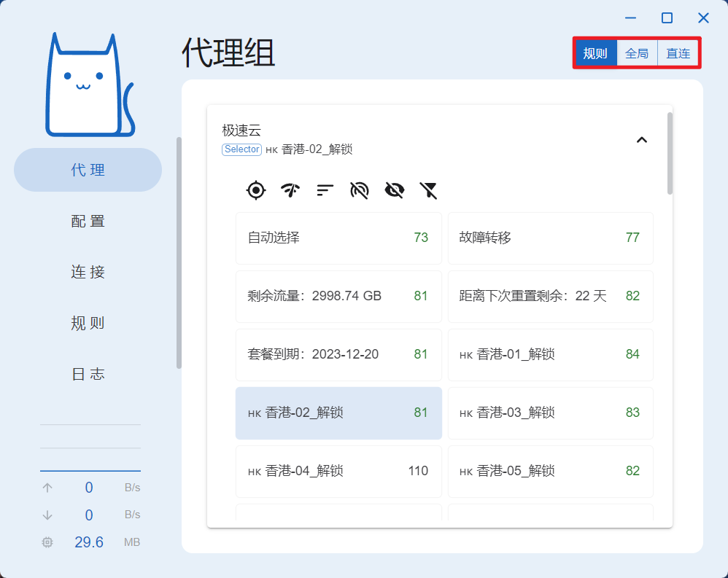Click the crossed-out signal delay display icon

pos(360,190)
